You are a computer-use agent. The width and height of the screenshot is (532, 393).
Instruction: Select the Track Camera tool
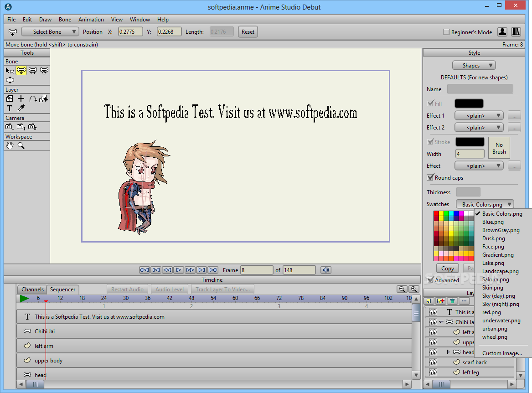click(x=10, y=127)
